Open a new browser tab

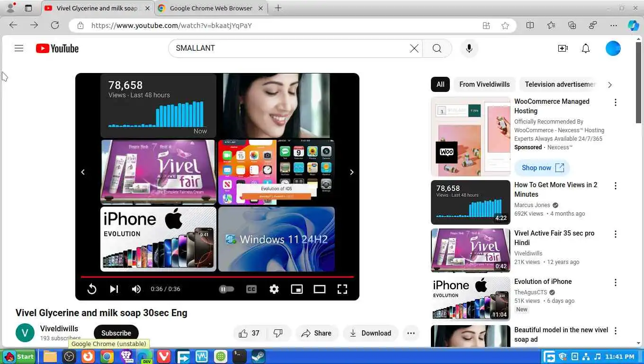pos(278,8)
